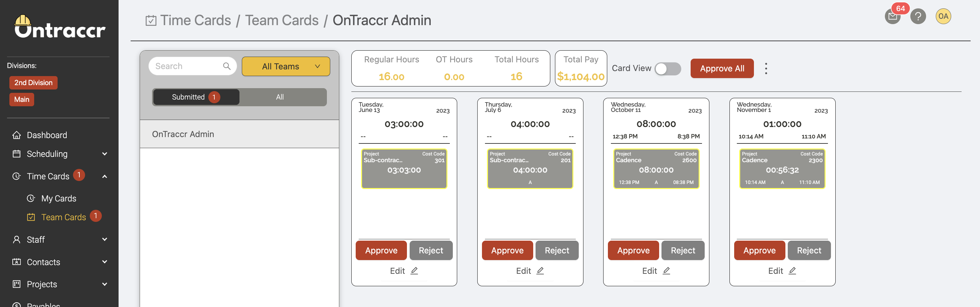Click the 08:00:00 total on October 11 card

[x=656, y=124]
